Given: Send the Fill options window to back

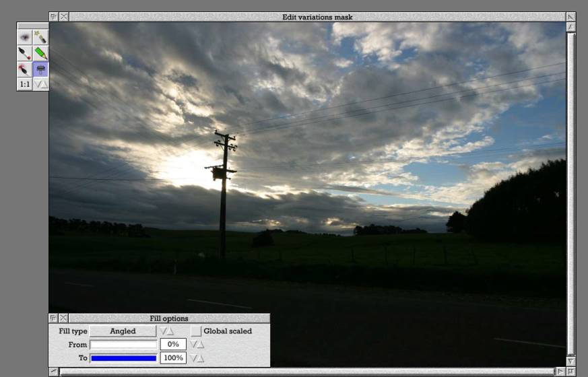Looking at the screenshot, I should [x=53, y=318].
